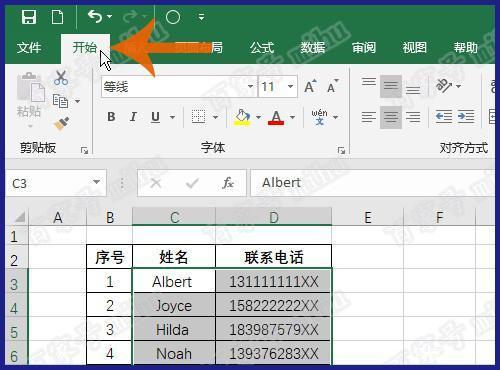
Task: Click cell containing 183987579XX
Action: [273, 330]
